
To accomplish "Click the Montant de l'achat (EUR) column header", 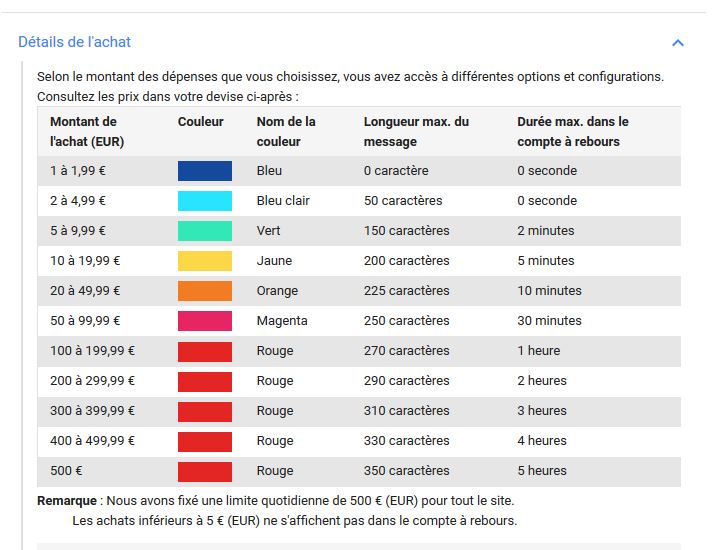I will (x=87, y=132).
